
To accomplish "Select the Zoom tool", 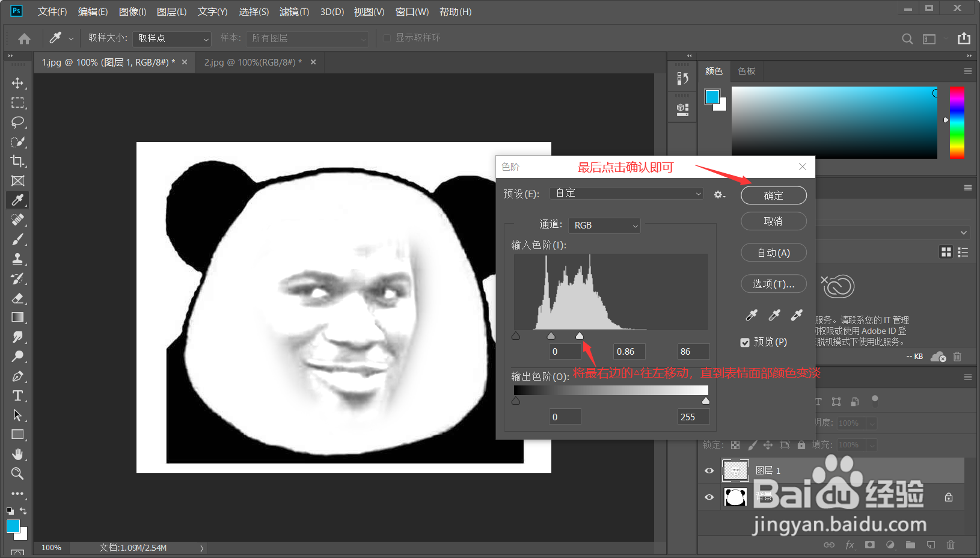I will click(17, 474).
